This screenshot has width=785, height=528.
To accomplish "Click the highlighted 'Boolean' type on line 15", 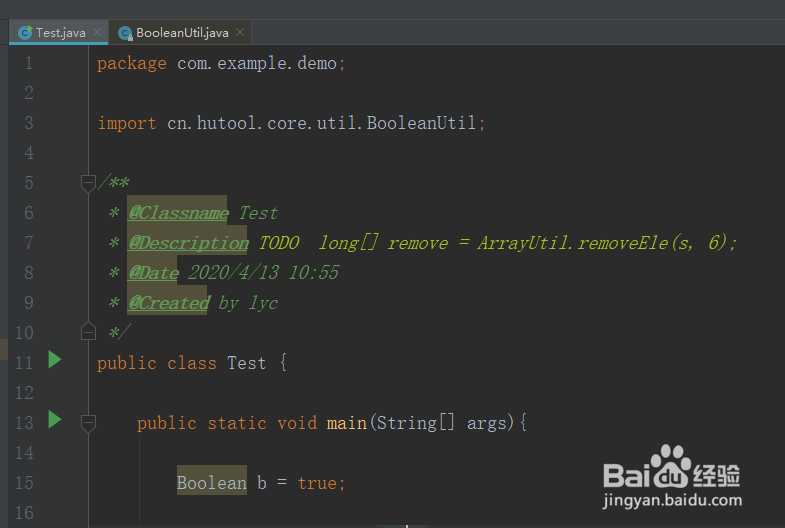I will point(212,483).
